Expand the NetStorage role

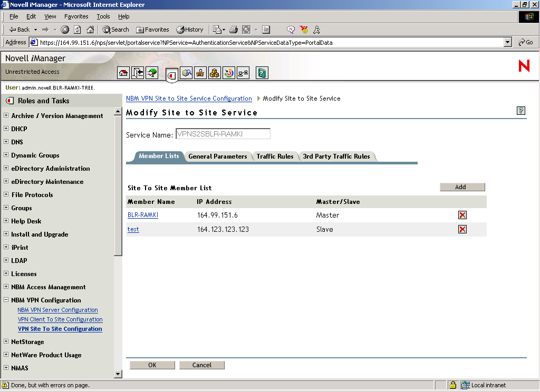[x=6, y=341]
